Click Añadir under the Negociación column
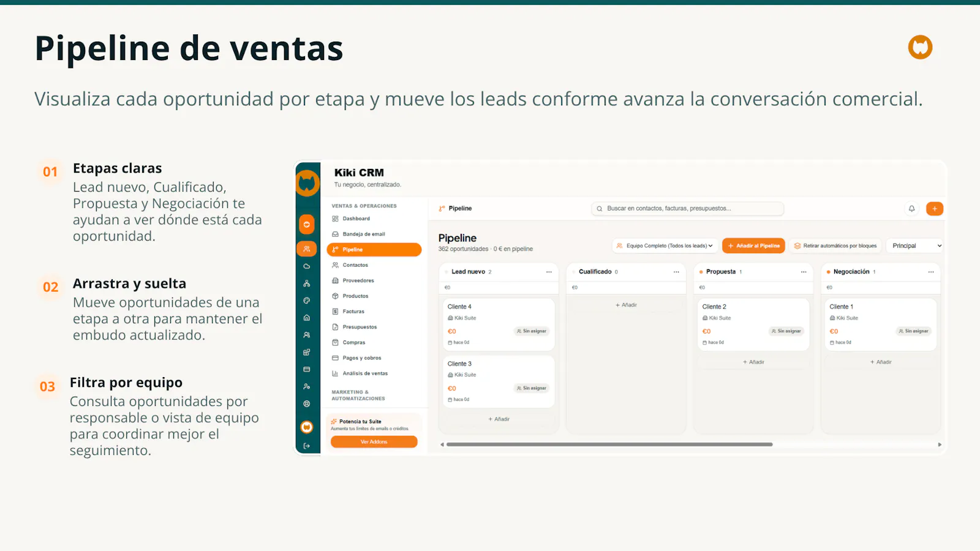Image resolution: width=980 pixels, height=551 pixels. 881,362
